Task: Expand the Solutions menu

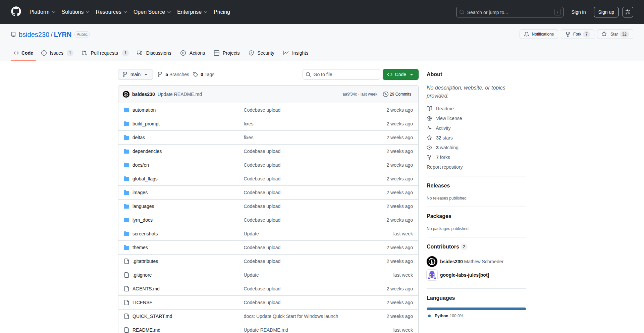Action: coord(75,12)
